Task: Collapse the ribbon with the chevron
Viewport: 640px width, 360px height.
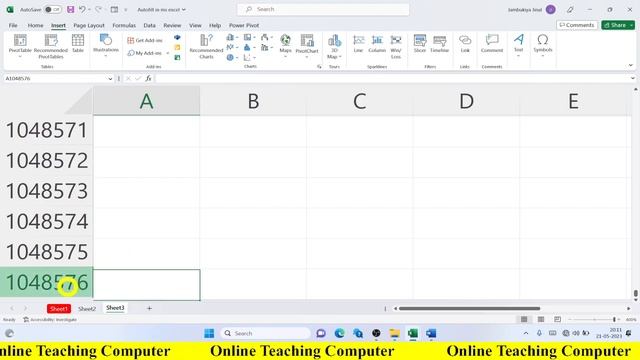Action: [x=631, y=65]
